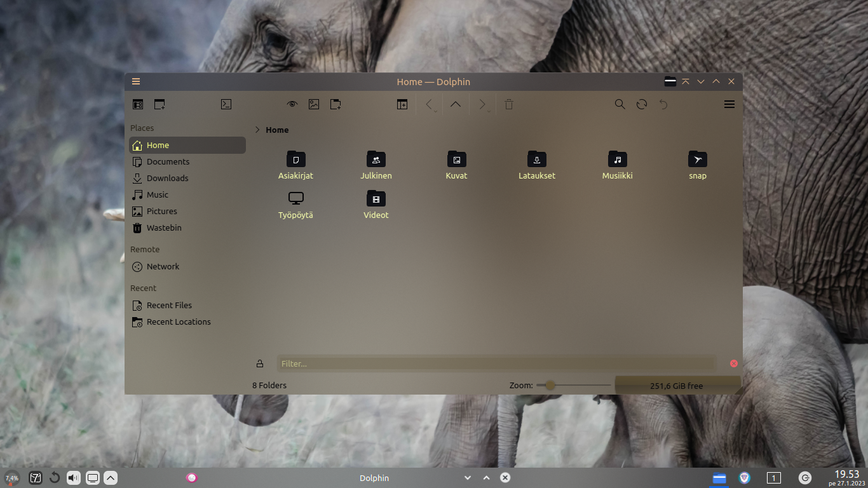This screenshot has width=868, height=488.
Task: Open Recent Files entry
Action: click(187, 305)
